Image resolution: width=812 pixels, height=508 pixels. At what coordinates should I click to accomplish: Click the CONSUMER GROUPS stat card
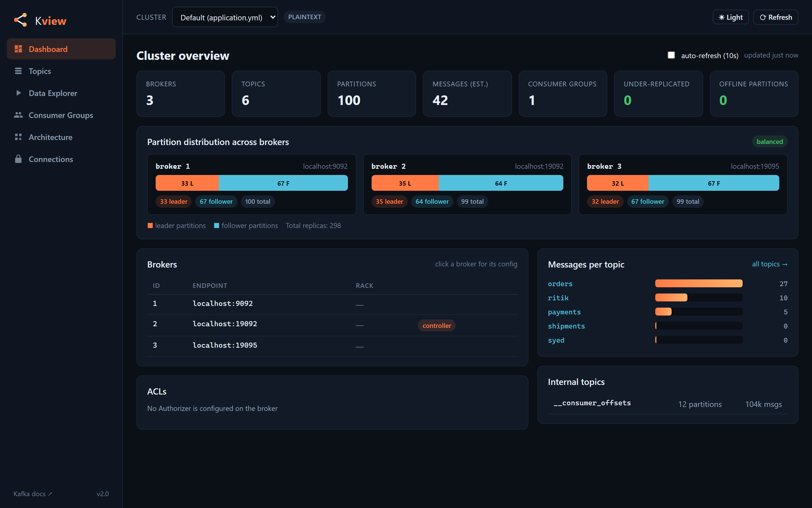point(563,93)
